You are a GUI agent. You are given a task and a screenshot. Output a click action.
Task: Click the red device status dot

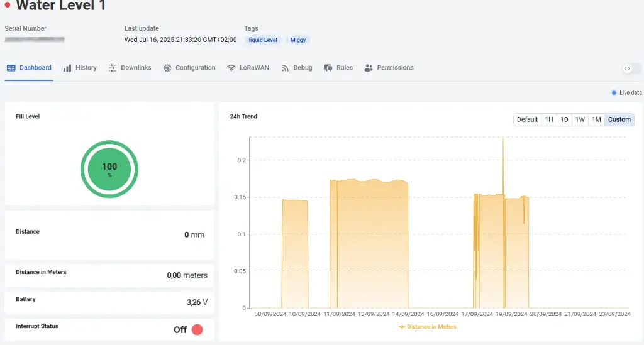8,5
